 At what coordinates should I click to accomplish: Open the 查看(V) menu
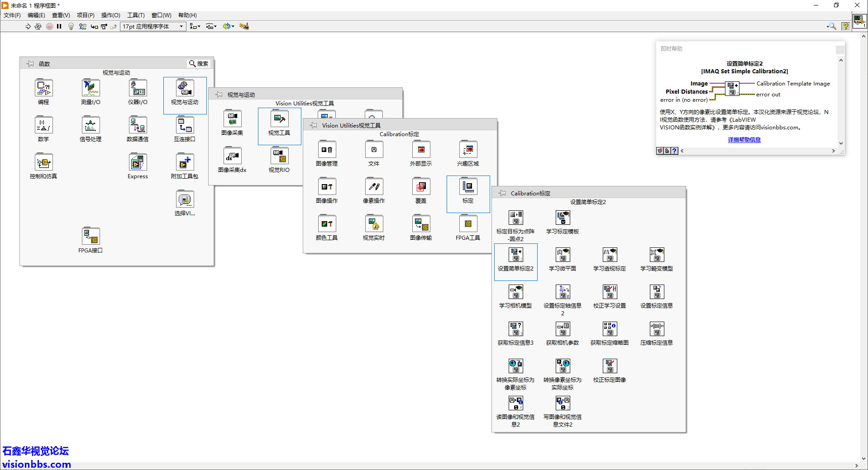coord(61,15)
